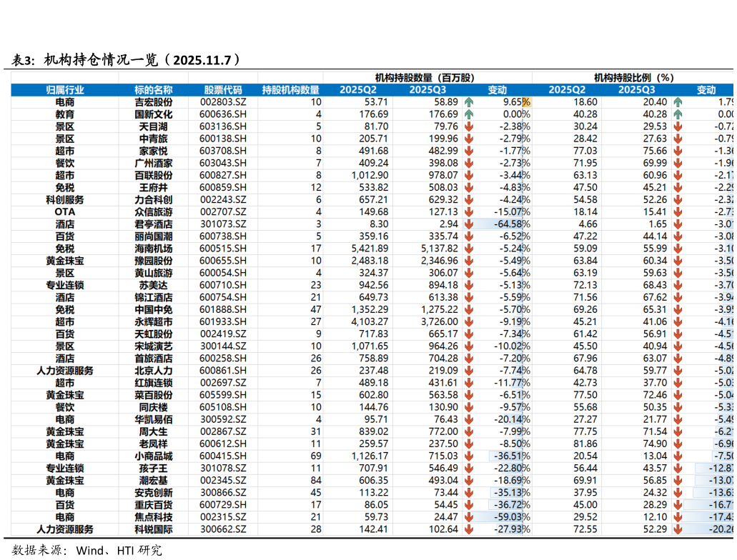Click the 标的名称 column header
This screenshot has height=560, width=737.
tap(153, 90)
